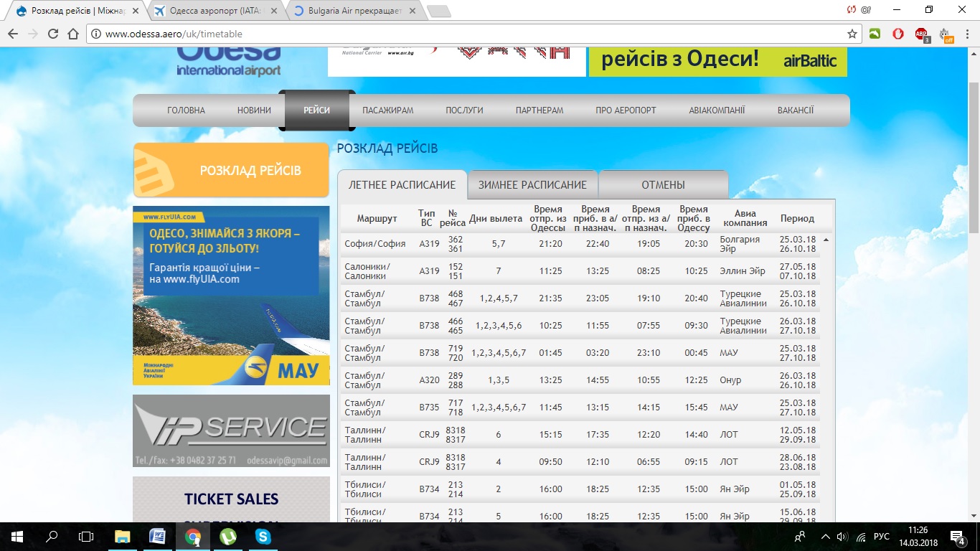Switch input language from РУС
Viewport: 980px width, 551px height.
[x=882, y=537]
